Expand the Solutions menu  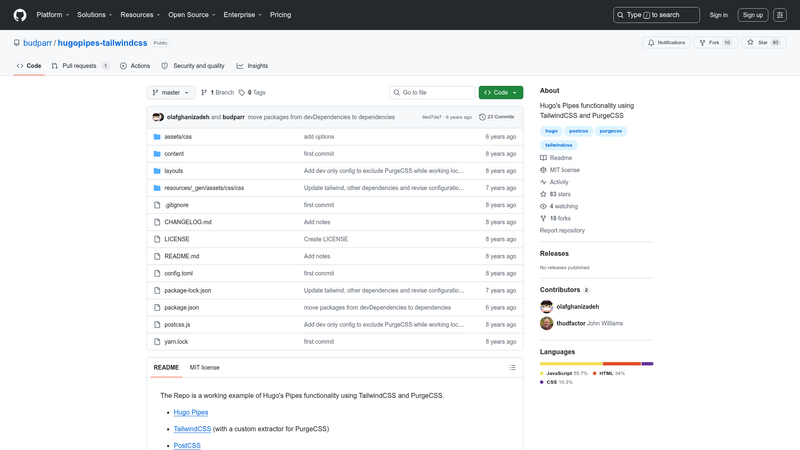coord(94,15)
